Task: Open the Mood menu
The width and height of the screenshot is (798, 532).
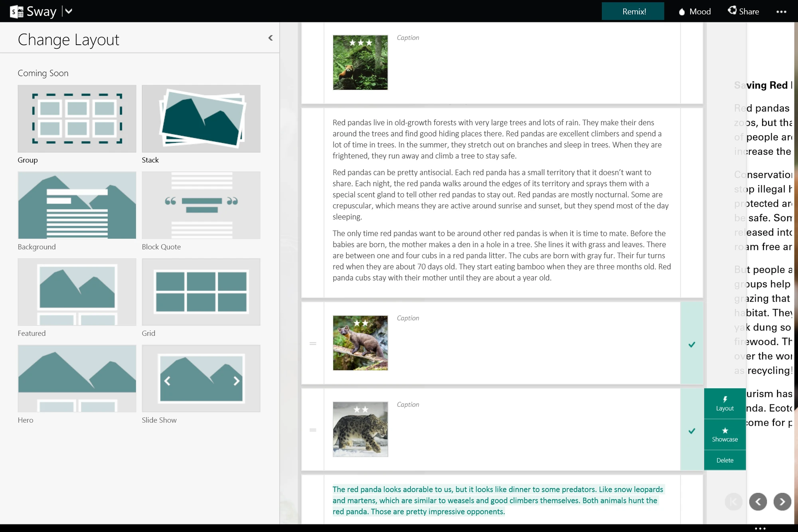Action: (694, 11)
